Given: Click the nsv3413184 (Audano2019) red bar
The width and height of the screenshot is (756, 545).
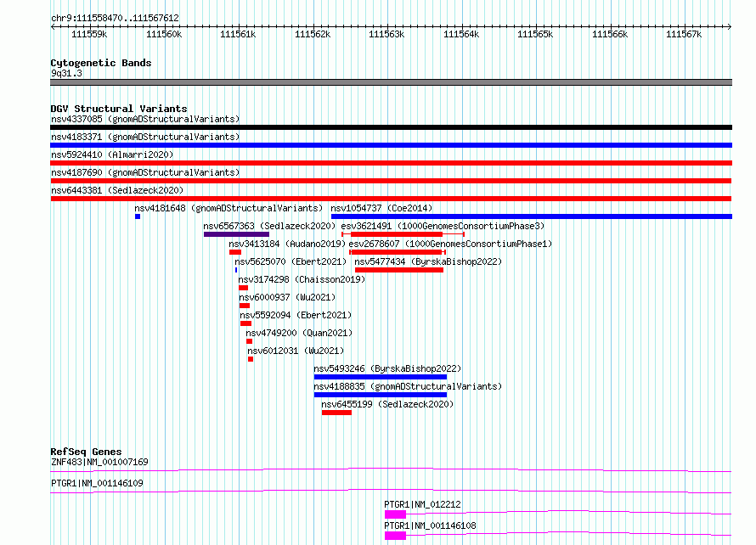Looking at the screenshot, I should tap(235, 252).
